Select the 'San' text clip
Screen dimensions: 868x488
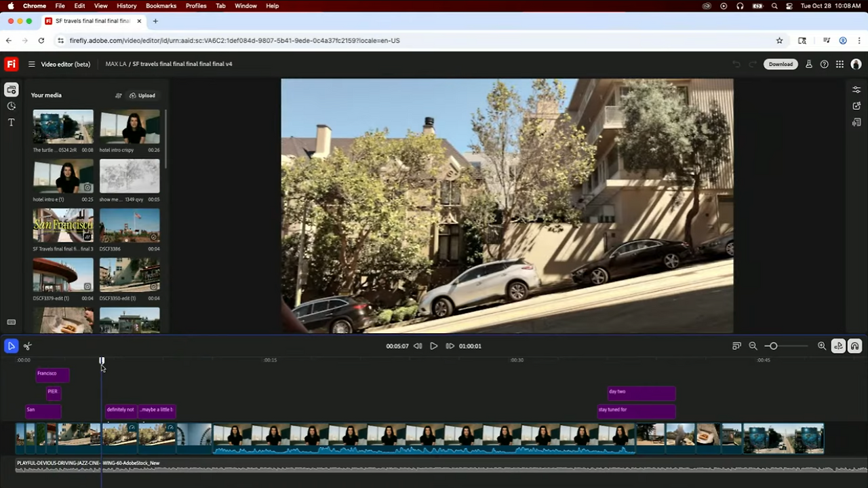click(x=43, y=411)
